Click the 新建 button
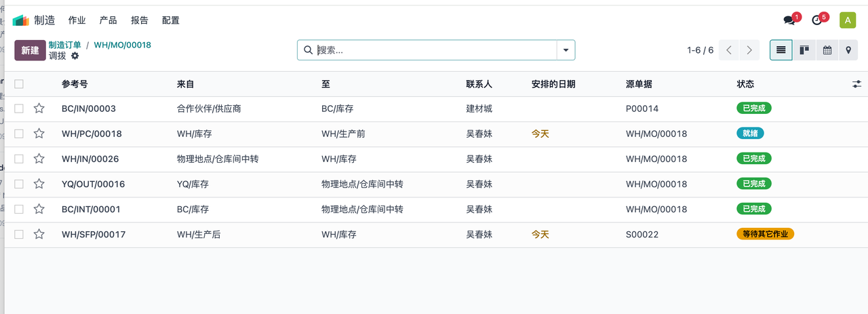Image resolution: width=868 pixels, height=314 pixels. (x=30, y=51)
